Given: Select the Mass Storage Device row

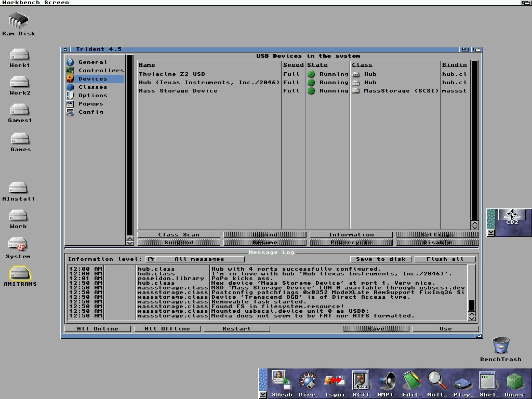Looking at the screenshot, I should pyautogui.click(x=303, y=90).
